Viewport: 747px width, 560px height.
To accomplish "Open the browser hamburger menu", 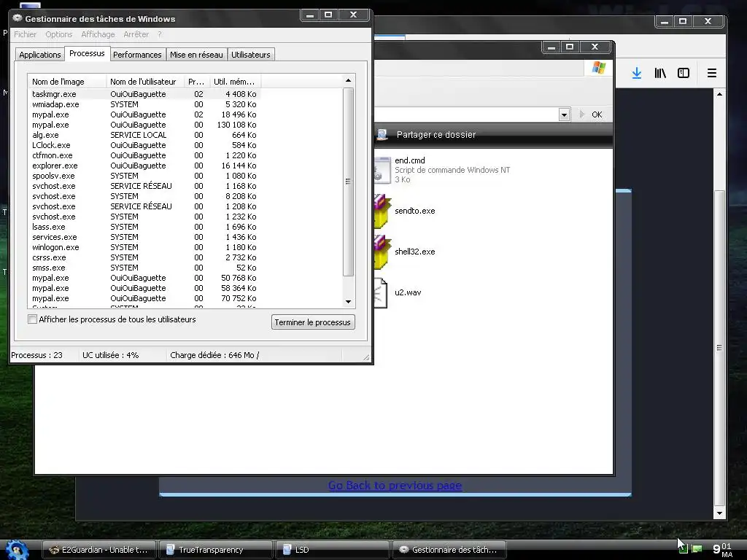I will 712,74.
